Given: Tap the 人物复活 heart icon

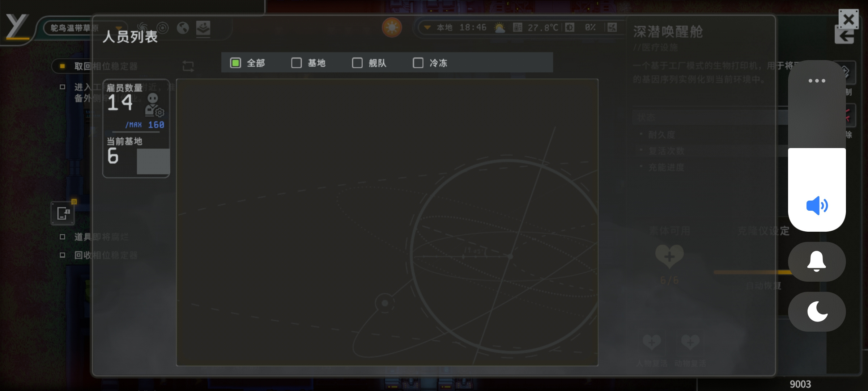Looking at the screenshot, I should coord(652,342).
